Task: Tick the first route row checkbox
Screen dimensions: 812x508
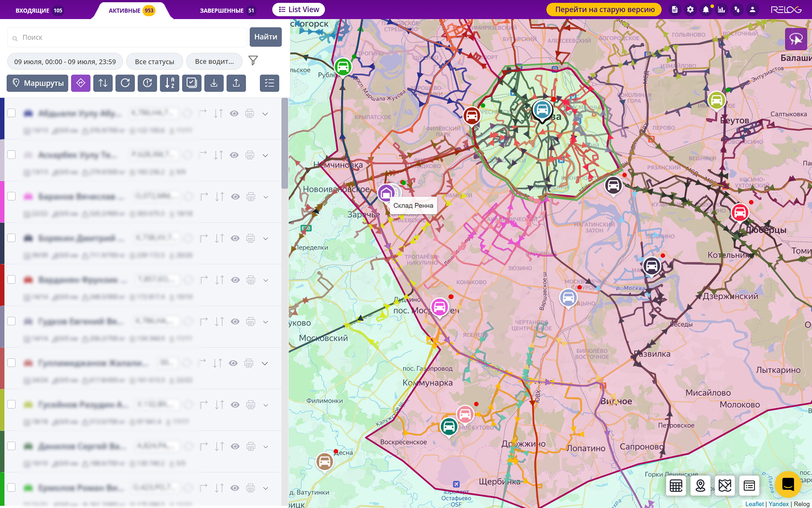Action: [x=11, y=113]
